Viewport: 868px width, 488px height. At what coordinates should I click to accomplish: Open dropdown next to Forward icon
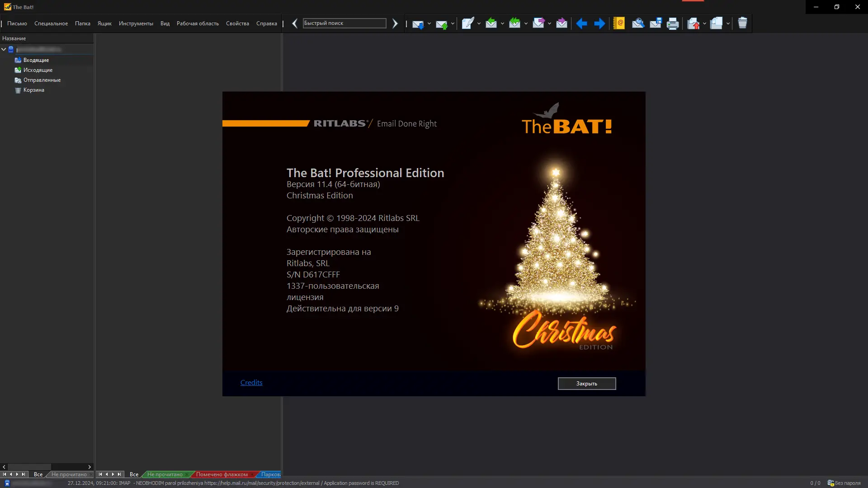pos(549,23)
